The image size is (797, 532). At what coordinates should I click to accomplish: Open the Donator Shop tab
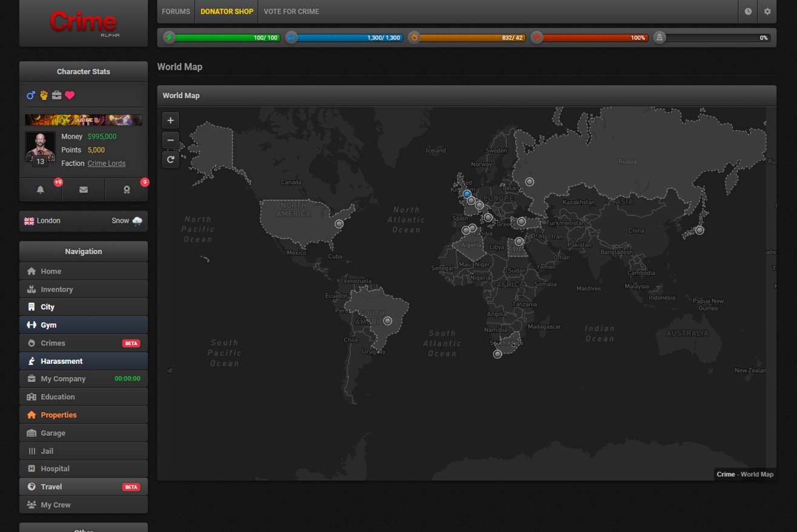[227, 11]
